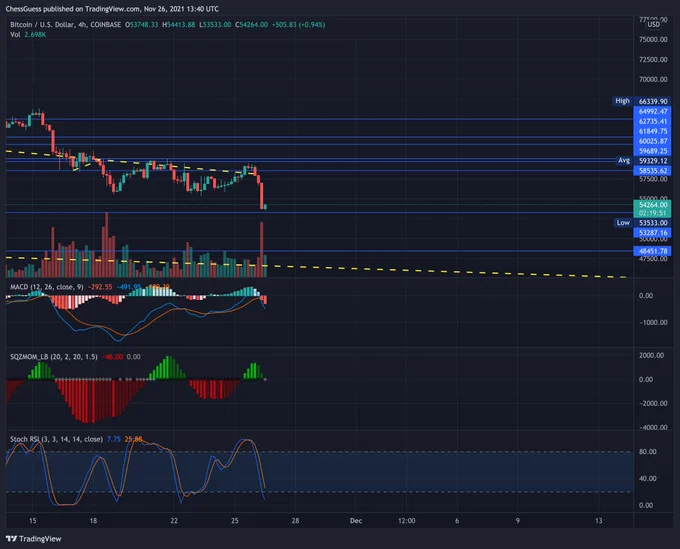Screen dimensions: 680x549
Task: Click the +505.83 (+0.94%) change value
Action: tap(298, 25)
